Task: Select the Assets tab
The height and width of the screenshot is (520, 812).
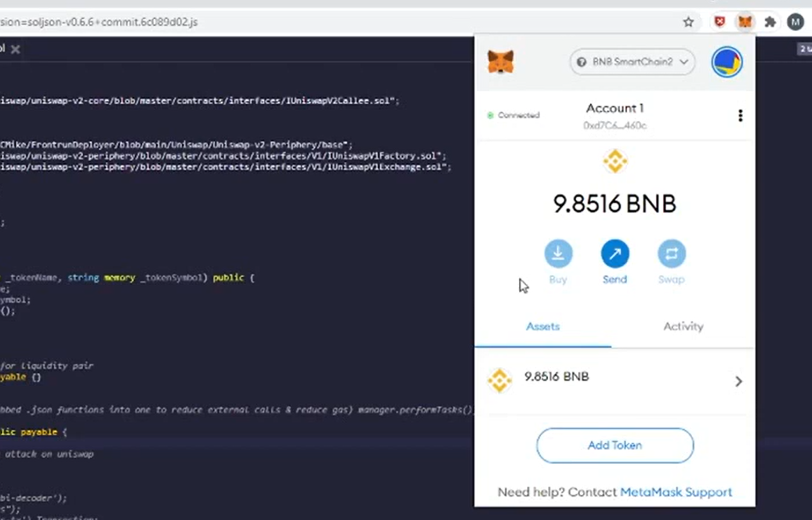Action: click(x=542, y=326)
